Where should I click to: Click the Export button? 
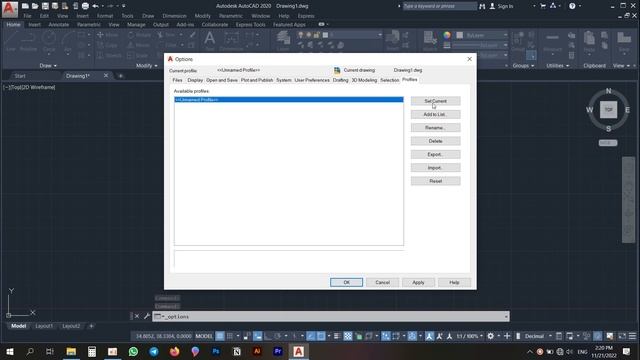point(436,154)
